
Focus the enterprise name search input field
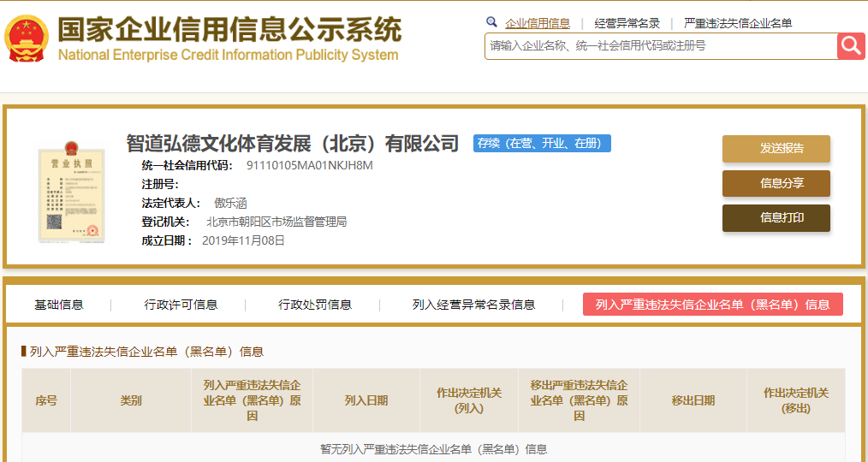[661, 46]
